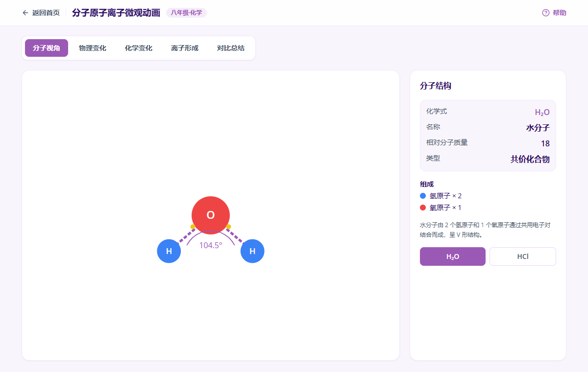Click the red oxygen atom O
Viewport: 588px width, 372px height.
(x=211, y=215)
